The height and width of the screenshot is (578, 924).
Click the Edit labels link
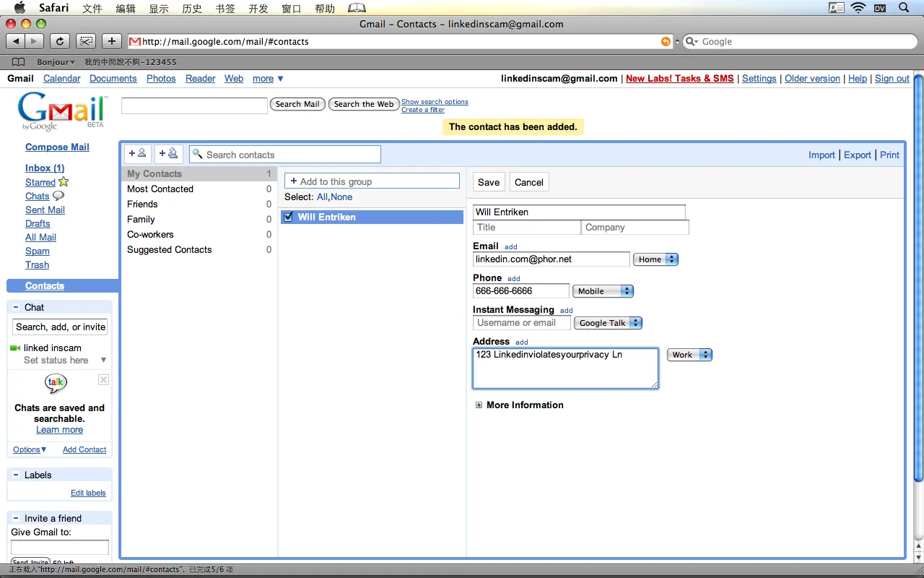[x=88, y=493]
